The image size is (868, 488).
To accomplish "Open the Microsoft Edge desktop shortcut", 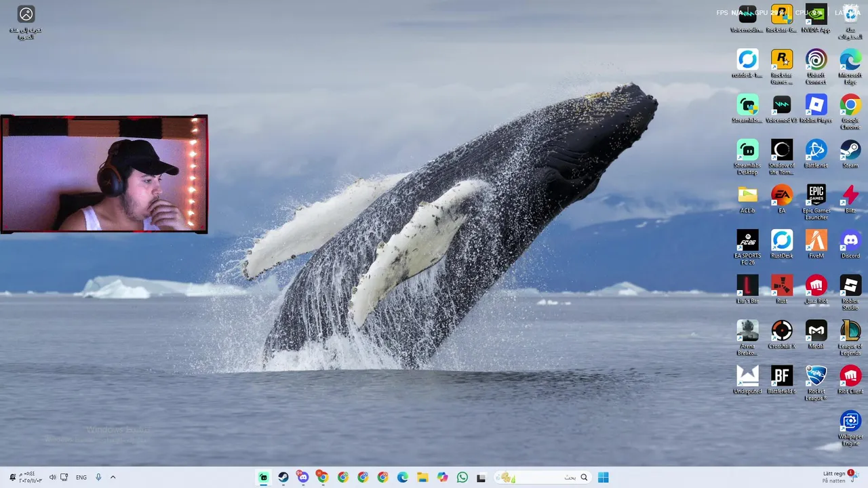I will (x=850, y=66).
